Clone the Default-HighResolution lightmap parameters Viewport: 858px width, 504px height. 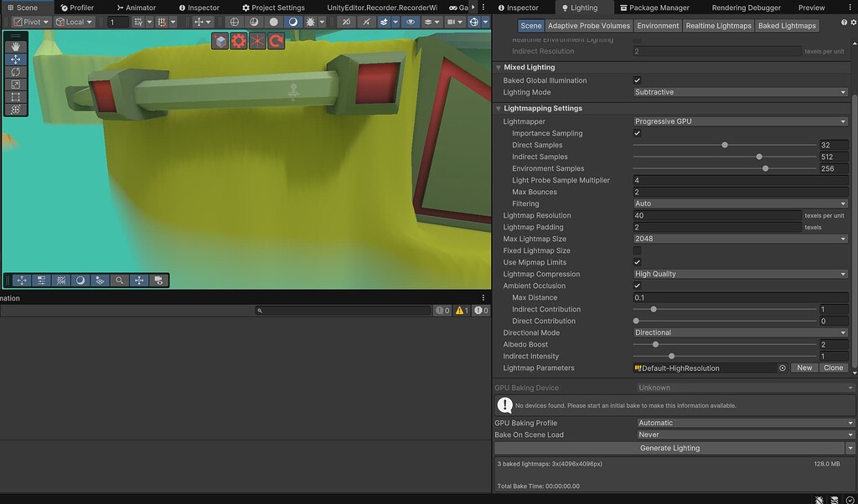pyautogui.click(x=834, y=368)
